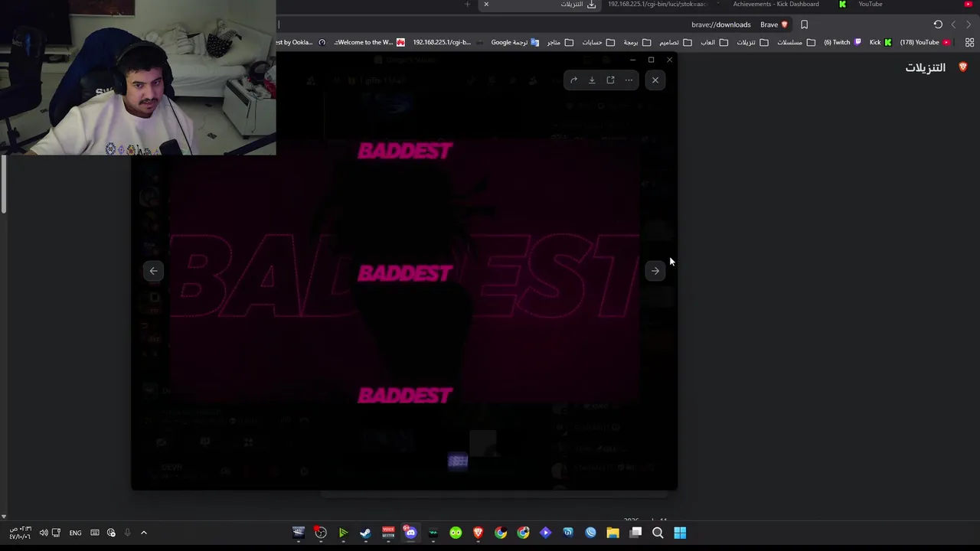This screenshot has height=551, width=980.
Task: Close the downloads tab
Action: 485,5
